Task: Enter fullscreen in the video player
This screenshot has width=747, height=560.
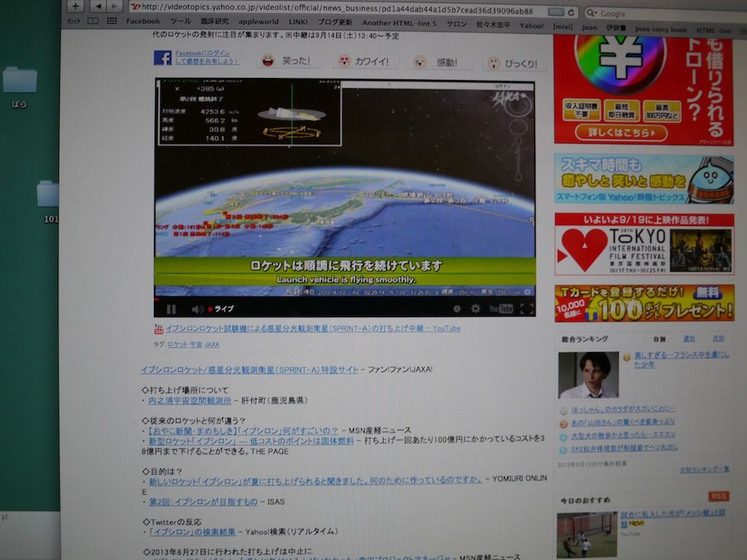Action: 527,308
